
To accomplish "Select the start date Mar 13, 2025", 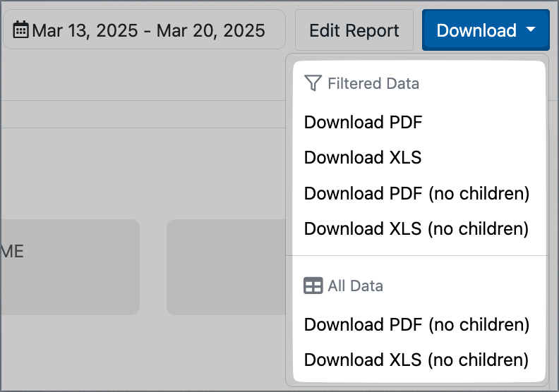I will pos(85,30).
